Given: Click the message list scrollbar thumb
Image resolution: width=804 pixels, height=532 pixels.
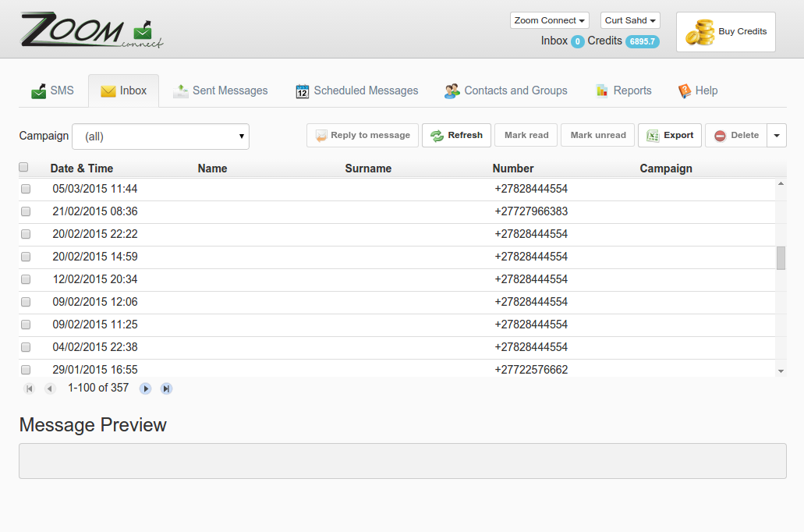Looking at the screenshot, I should pyautogui.click(x=781, y=257).
